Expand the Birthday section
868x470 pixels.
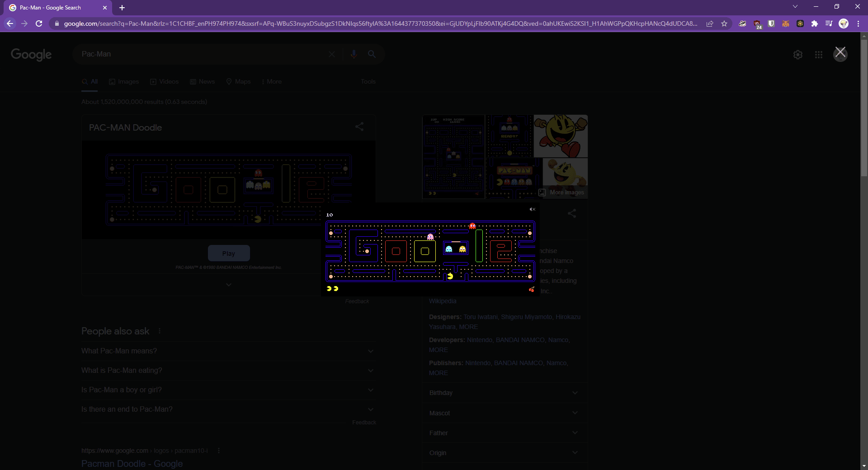point(505,393)
